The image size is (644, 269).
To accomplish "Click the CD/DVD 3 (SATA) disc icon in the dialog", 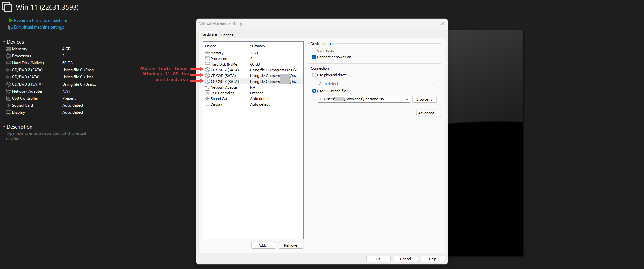I will 208,82.
